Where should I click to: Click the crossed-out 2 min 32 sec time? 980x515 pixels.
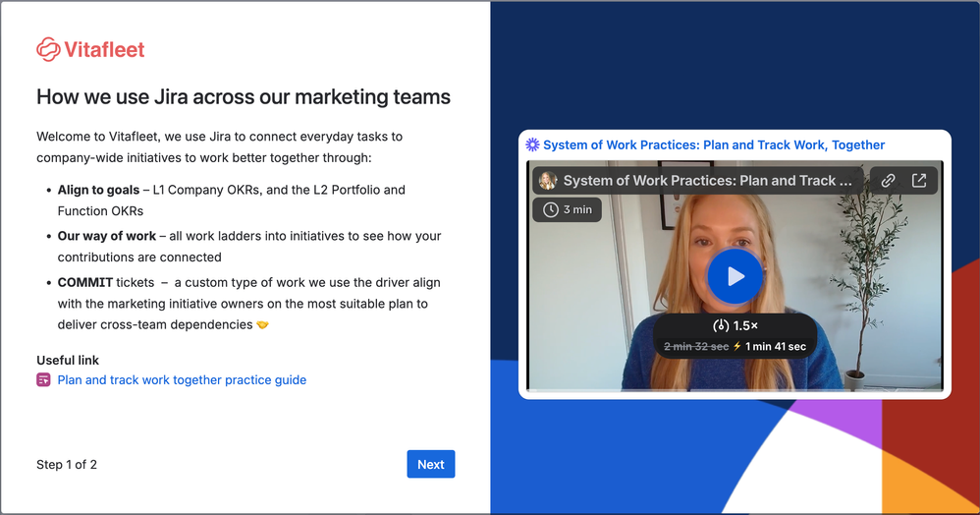tap(696, 346)
